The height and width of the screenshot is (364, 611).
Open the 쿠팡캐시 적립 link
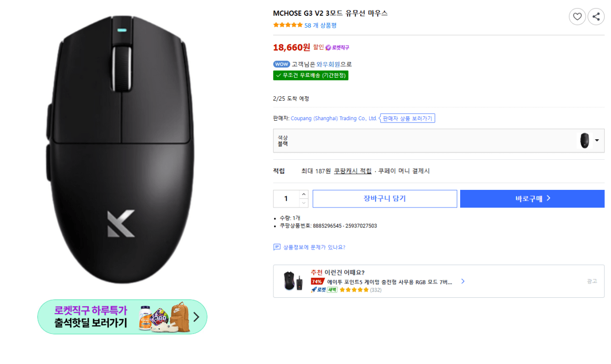tap(353, 171)
